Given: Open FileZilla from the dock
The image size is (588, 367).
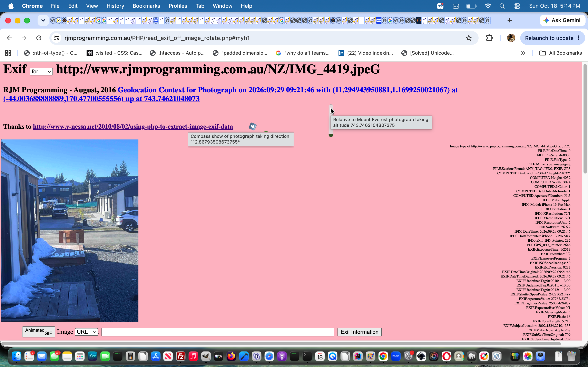Looking at the screenshot, I should pos(180,356).
